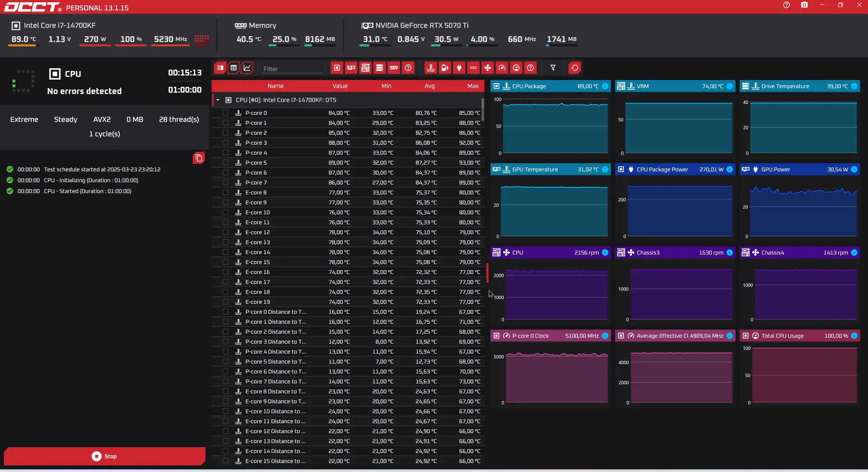
Task: Toggle the usage dial sensor type filter
Action: tap(516, 68)
